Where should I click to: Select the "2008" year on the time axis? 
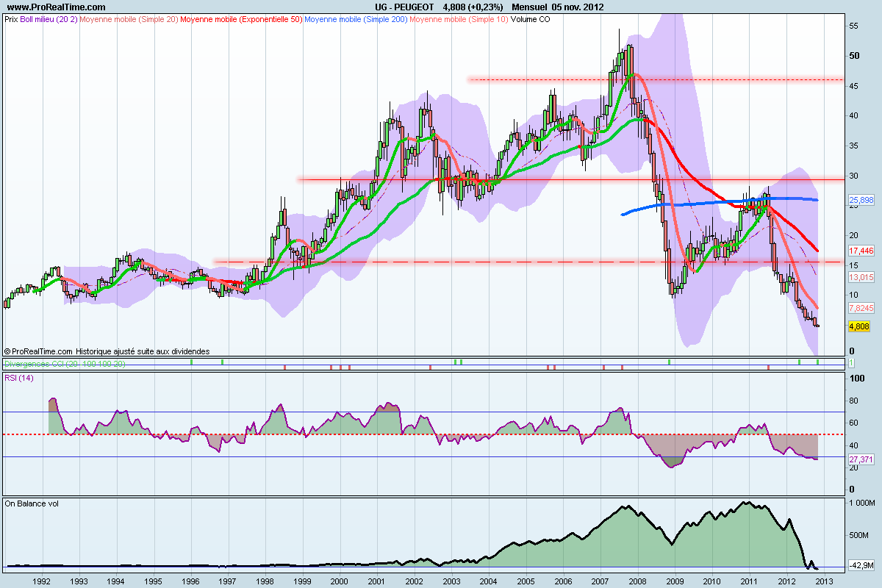[x=637, y=580]
